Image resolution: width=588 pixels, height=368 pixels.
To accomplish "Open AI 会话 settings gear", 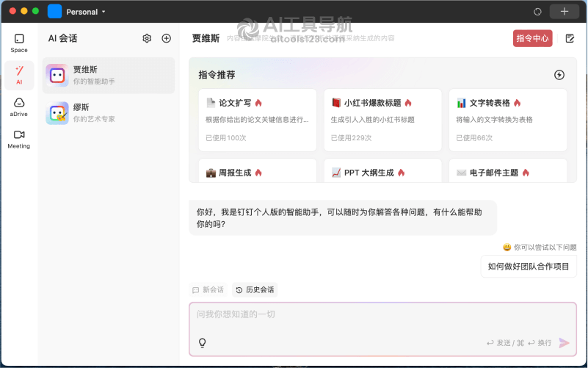I will (147, 38).
